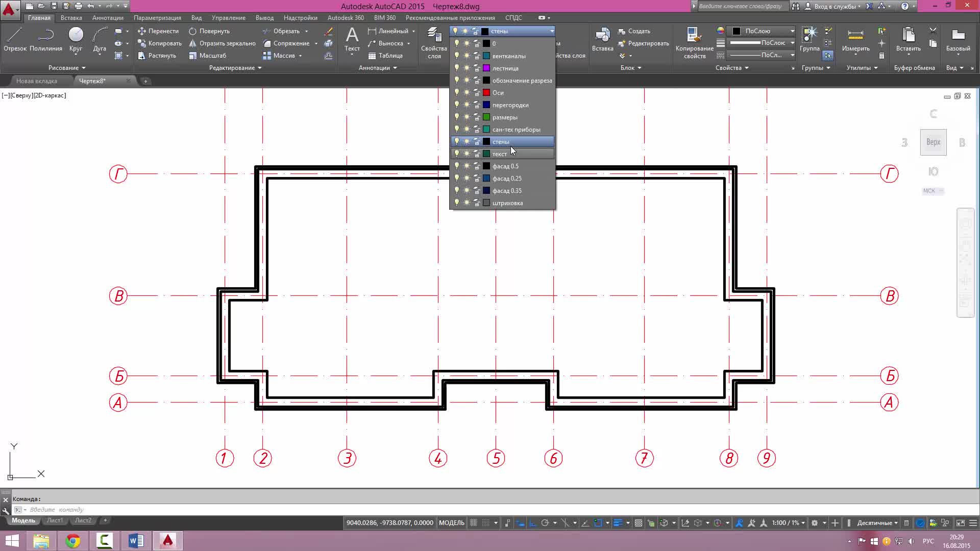This screenshot has width=980, height=551.
Task: Expand the Редактирование panel
Action: pos(235,68)
